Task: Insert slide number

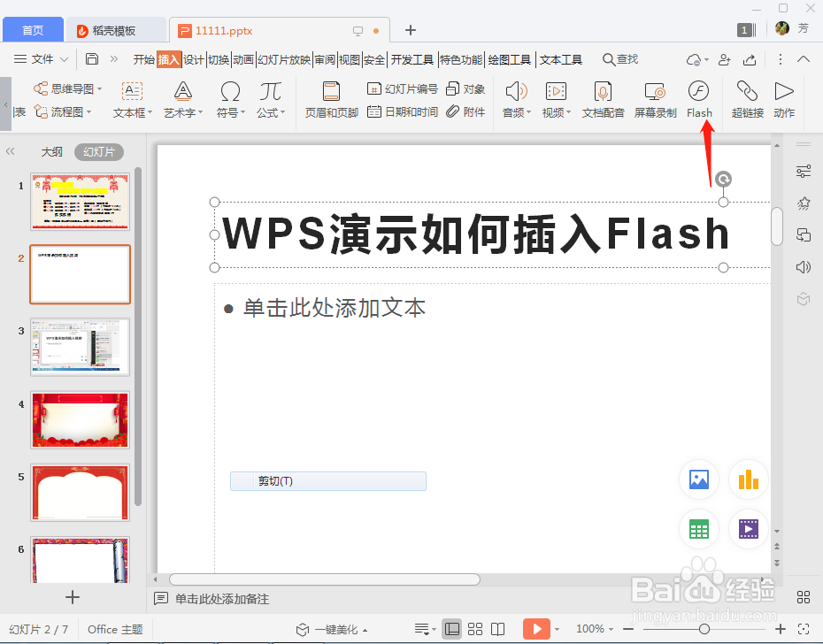Action: click(x=403, y=88)
